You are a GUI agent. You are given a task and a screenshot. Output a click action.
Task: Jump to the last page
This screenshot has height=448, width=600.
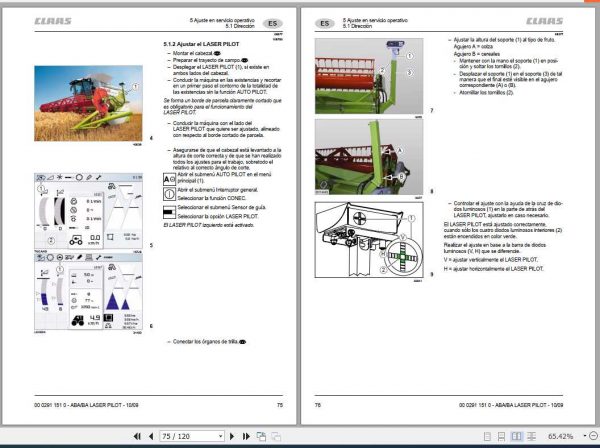246,436
